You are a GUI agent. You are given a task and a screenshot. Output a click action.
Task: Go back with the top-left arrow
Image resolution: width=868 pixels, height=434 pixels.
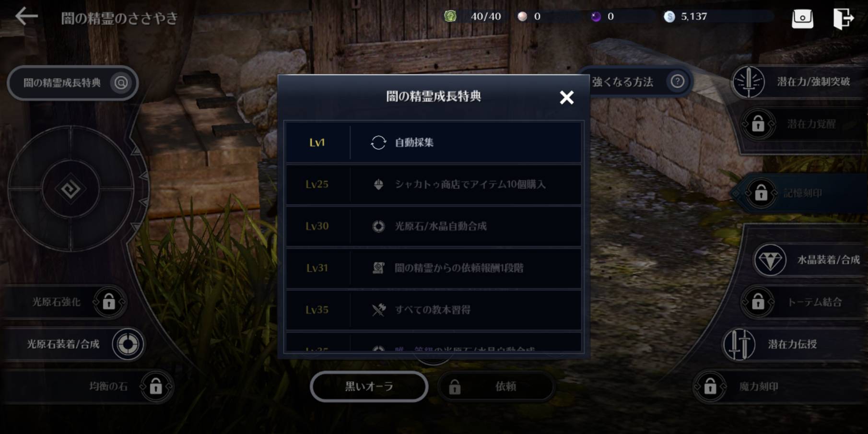click(26, 17)
